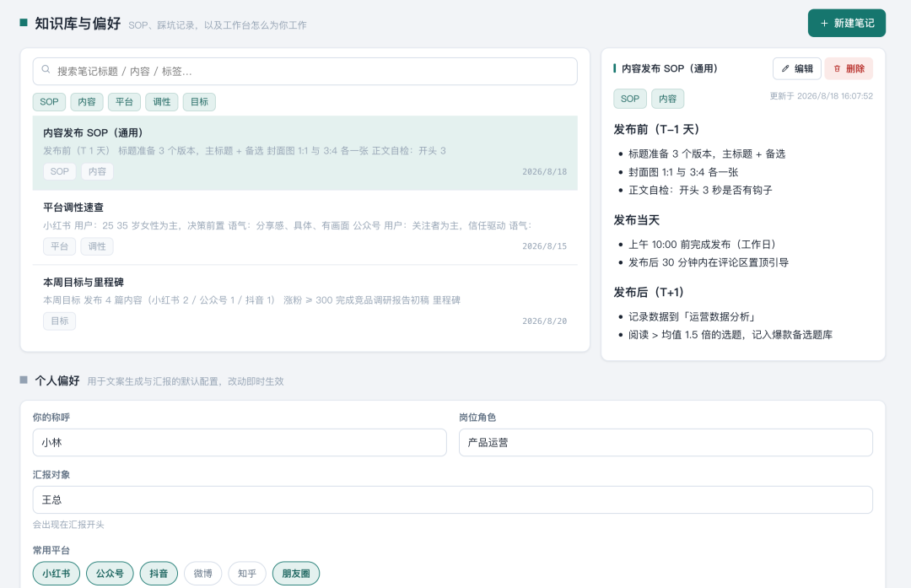The image size is (911, 588).
Task: Click the search magnifier icon
Action: pyautogui.click(x=46, y=70)
